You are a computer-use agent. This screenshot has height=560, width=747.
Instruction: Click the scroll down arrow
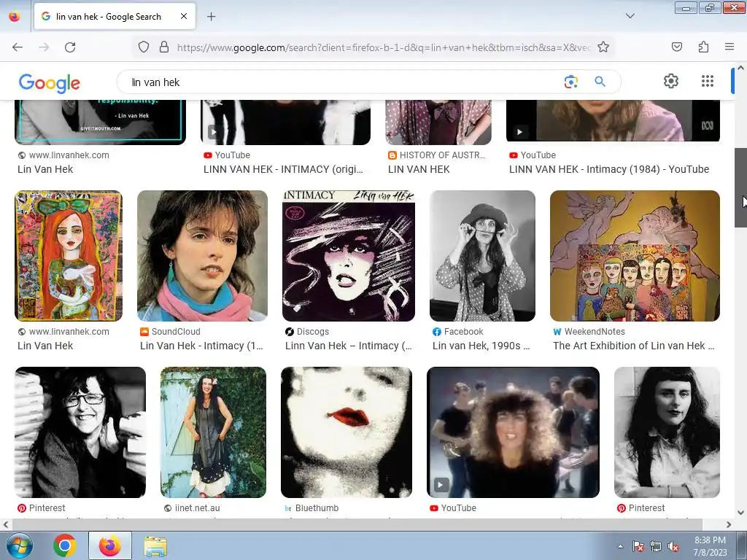[740, 513]
